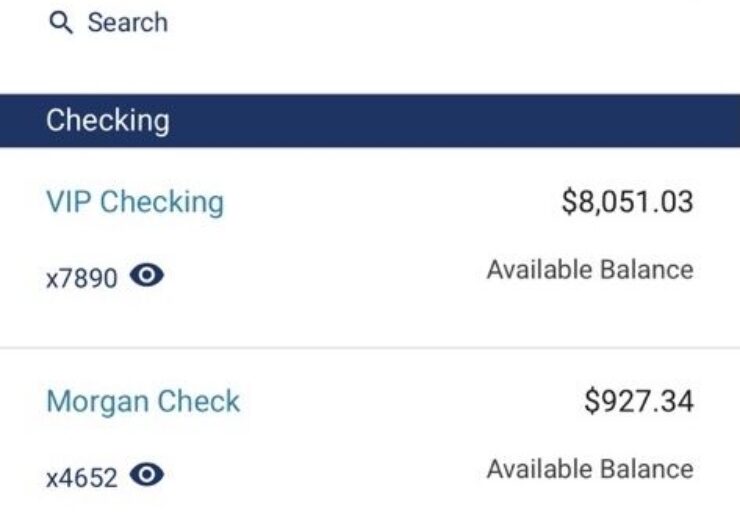Tap empty space below x7890 row
Screen dimensions: 740x520
pyautogui.click(x=370, y=319)
